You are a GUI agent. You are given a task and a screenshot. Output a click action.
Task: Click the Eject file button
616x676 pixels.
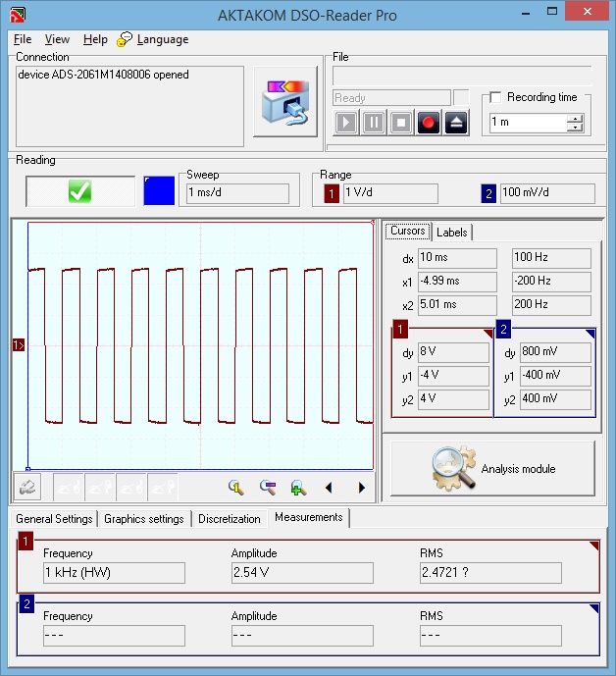[456, 123]
